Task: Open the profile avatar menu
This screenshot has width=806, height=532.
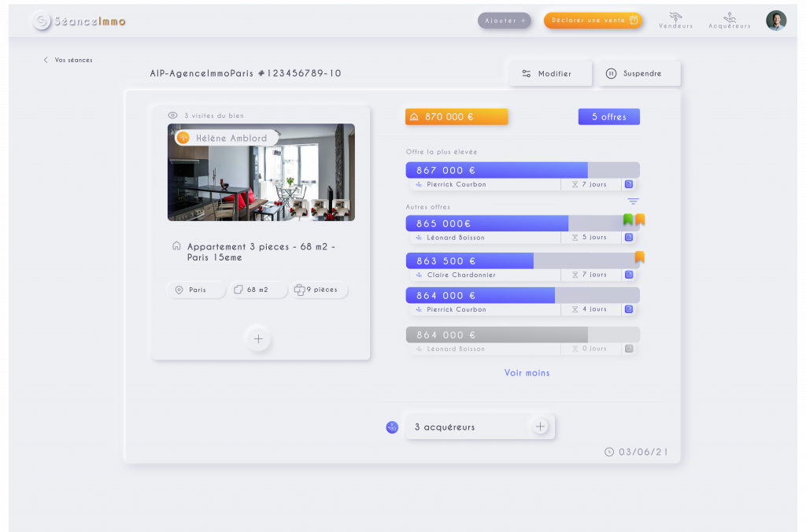Action: pyautogui.click(x=776, y=20)
